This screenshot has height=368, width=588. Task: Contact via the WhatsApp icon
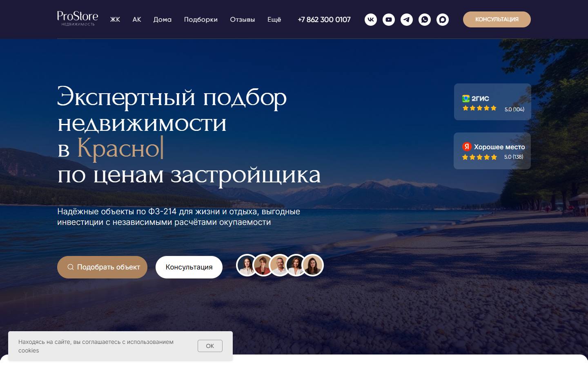point(425,20)
